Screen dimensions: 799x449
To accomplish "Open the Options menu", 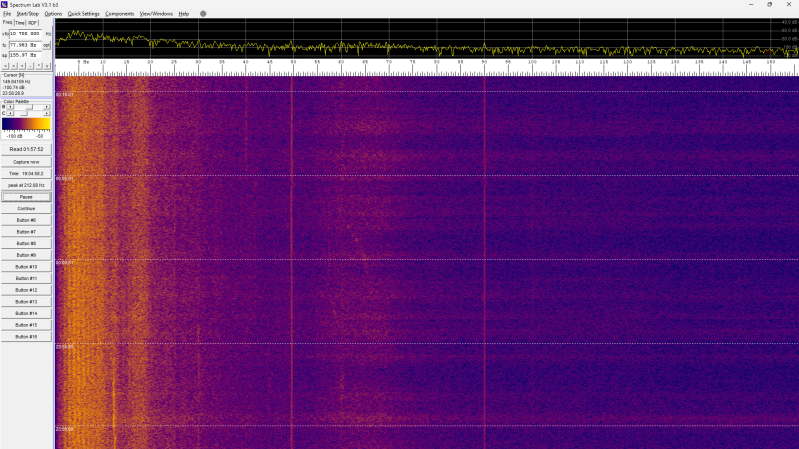I will pos(53,14).
